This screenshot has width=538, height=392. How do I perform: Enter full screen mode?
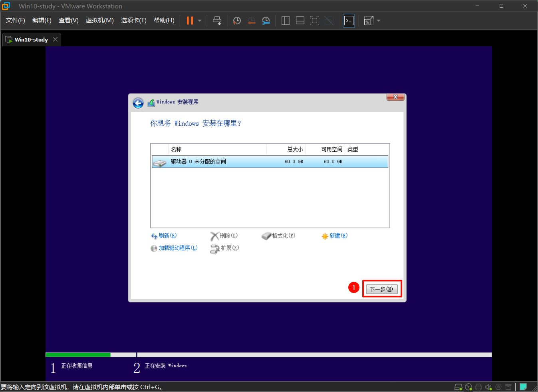coord(314,20)
